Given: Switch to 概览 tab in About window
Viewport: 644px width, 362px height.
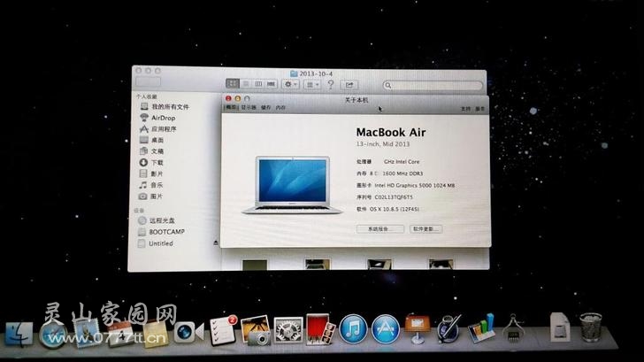Looking at the screenshot, I should (x=231, y=107).
